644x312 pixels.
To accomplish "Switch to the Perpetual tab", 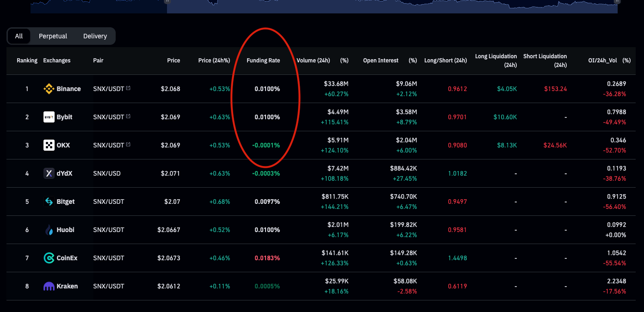I will (x=53, y=36).
